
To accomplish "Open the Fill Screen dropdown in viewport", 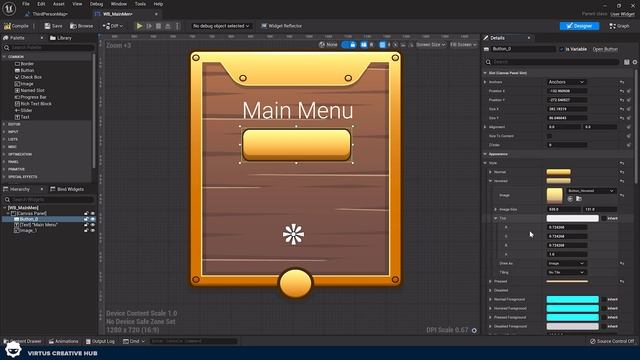I will (x=463, y=44).
